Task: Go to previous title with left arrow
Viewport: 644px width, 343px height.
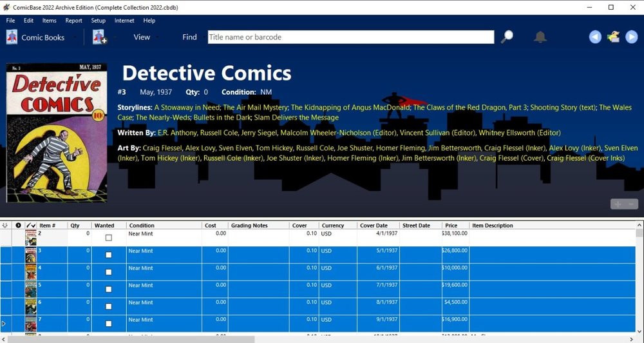Action: [595, 37]
